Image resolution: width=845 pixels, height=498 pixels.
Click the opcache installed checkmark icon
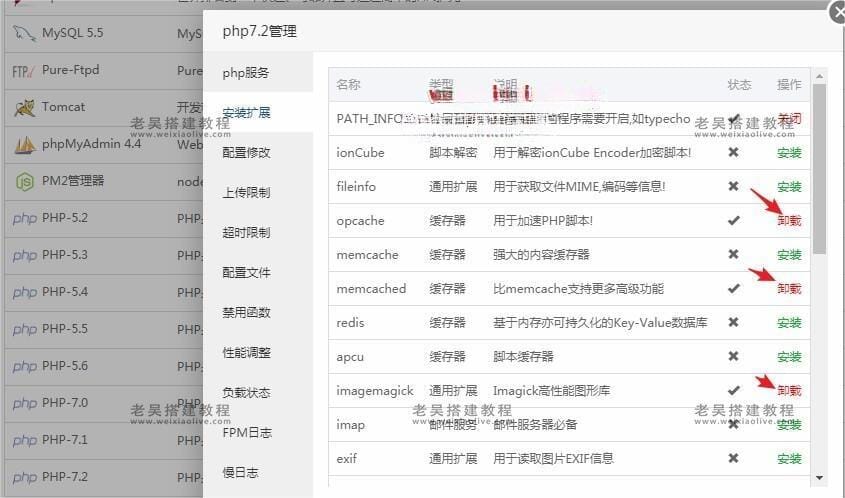(733, 220)
